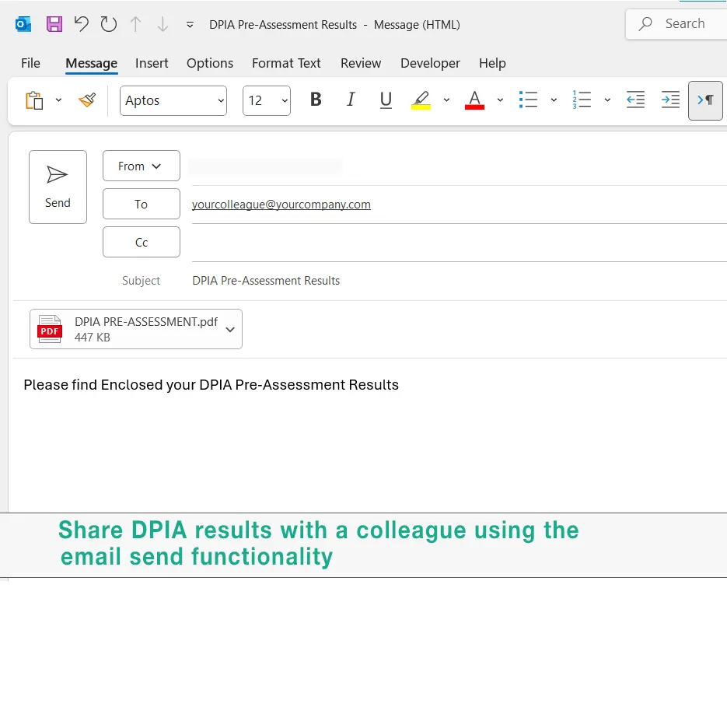Click the Save icon in title bar
Image resolution: width=727 pixels, height=728 pixels.
click(54, 24)
